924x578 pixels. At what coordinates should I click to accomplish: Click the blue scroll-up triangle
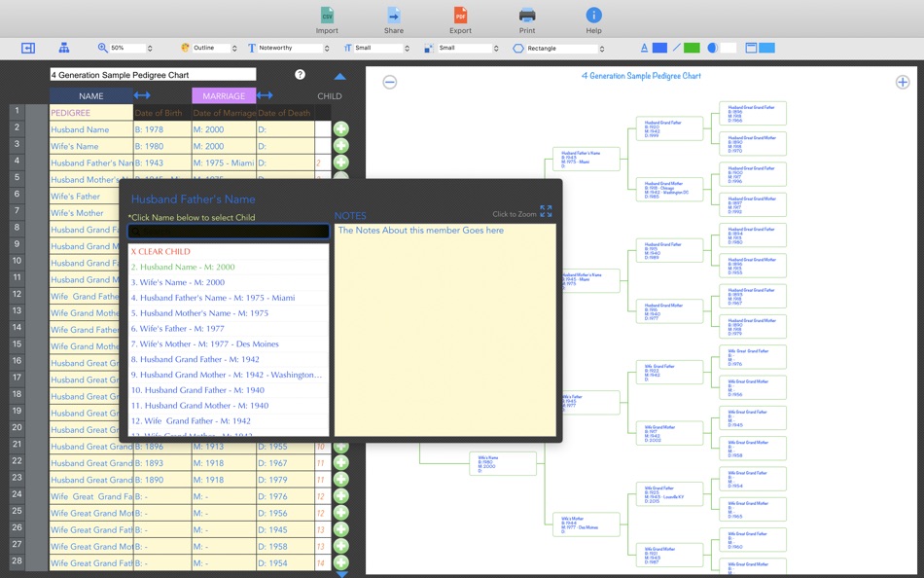click(x=340, y=76)
